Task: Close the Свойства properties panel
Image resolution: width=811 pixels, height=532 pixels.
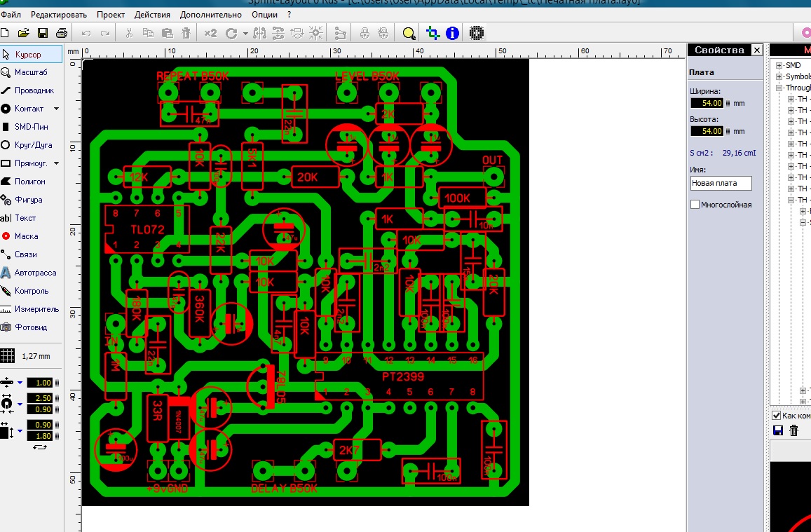Action: click(x=757, y=50)
